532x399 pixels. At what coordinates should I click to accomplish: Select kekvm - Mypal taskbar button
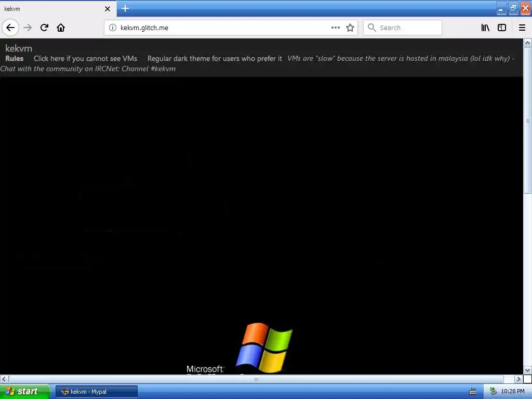coord(96,392)
